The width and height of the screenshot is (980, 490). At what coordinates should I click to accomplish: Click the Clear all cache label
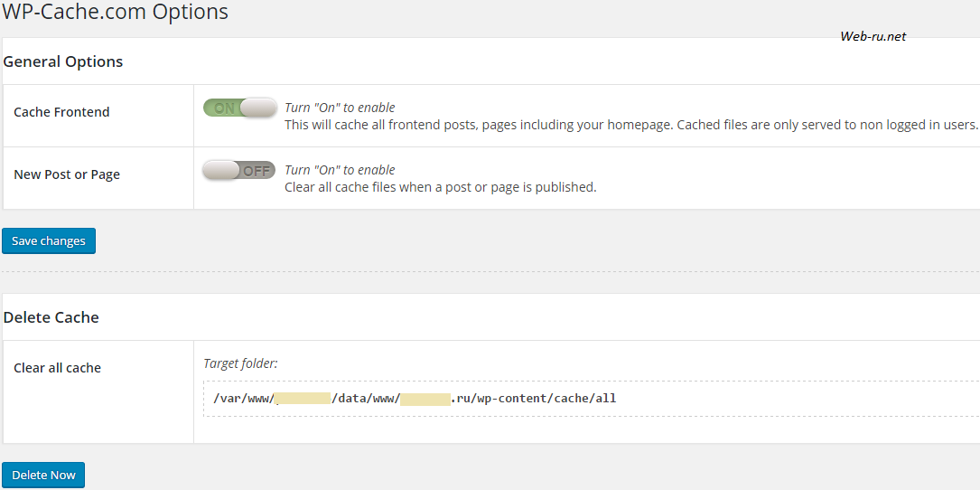58,368
